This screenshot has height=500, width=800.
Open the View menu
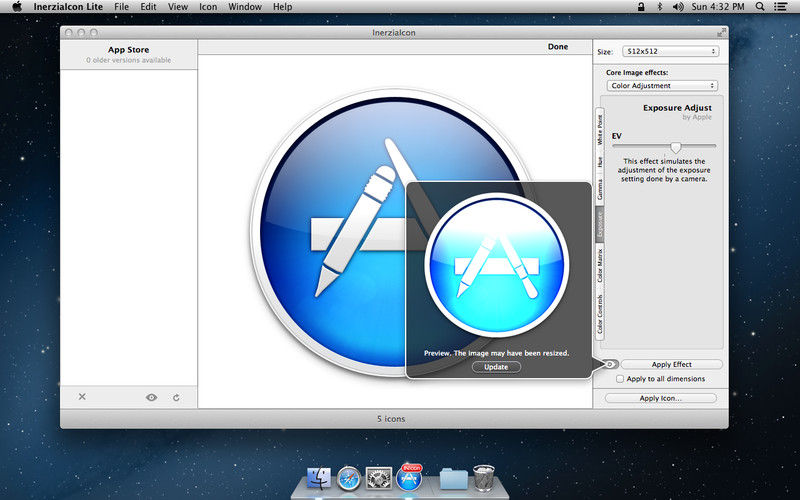tap(178, 7)
